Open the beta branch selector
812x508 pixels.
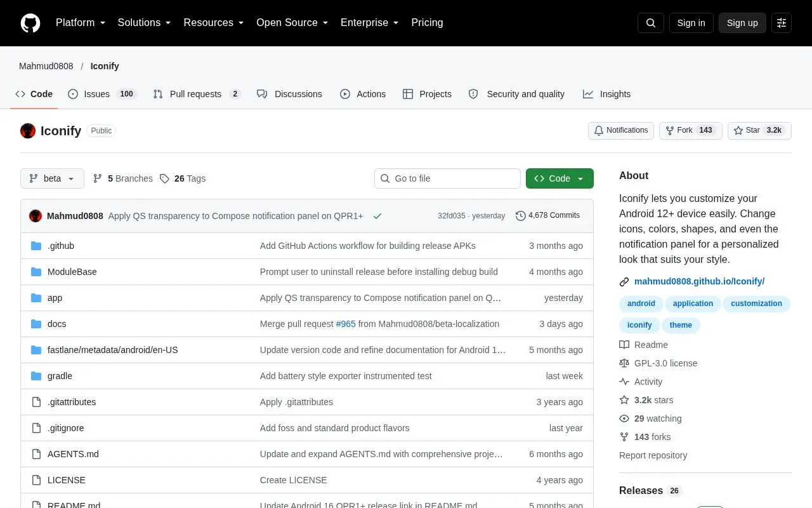point(52,178)
